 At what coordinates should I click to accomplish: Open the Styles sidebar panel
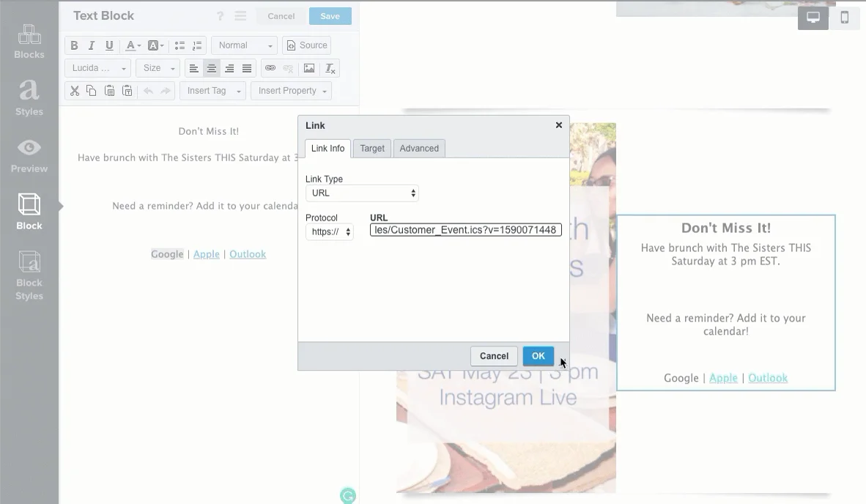(29, 98)
